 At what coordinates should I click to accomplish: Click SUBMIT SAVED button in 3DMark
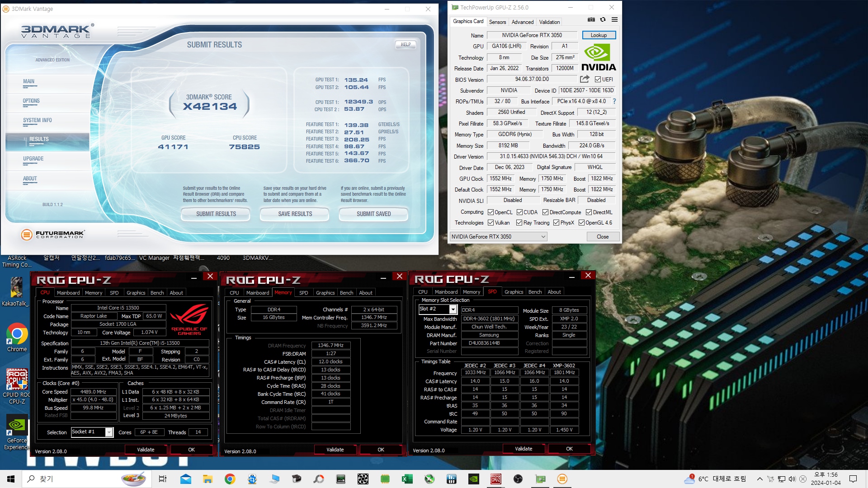click(x=373, y=214)
